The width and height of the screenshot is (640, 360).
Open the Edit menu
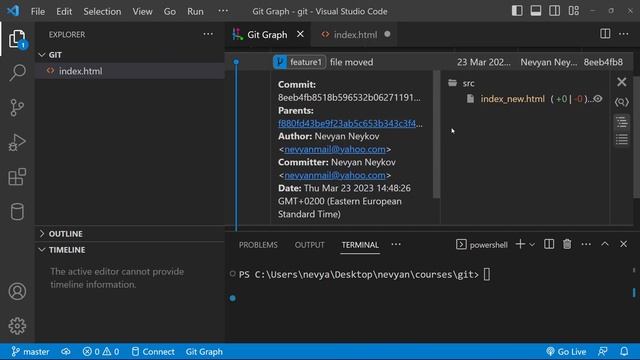(x=64, y=11)
